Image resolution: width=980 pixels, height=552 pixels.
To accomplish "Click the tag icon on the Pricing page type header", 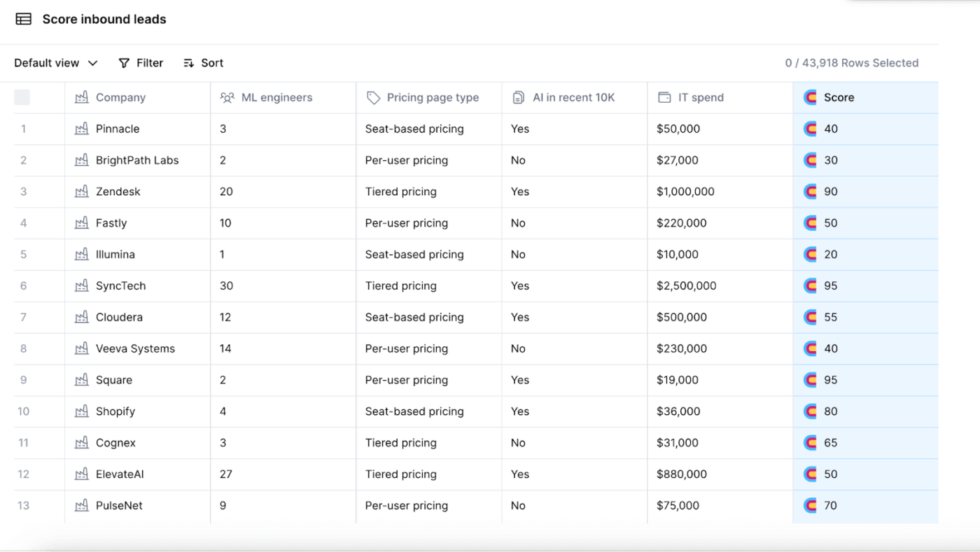I will point(372,97).
